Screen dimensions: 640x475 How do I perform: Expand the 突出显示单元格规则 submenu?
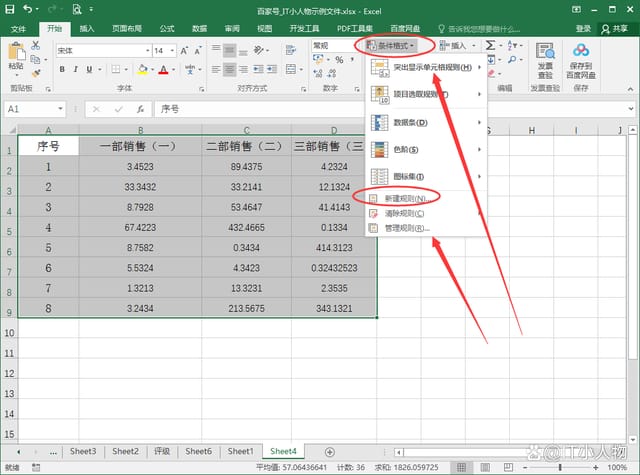point(427,67)
